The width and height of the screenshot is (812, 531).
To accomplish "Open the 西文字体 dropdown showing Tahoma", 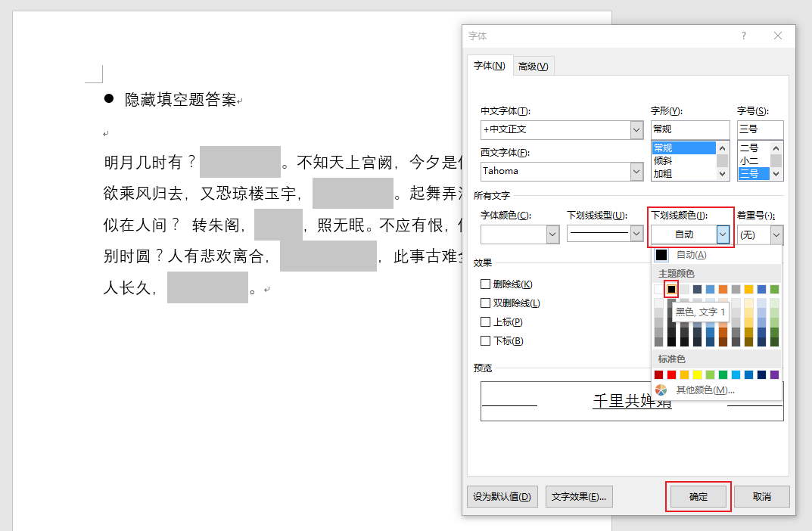I will (x=637, y=171).
